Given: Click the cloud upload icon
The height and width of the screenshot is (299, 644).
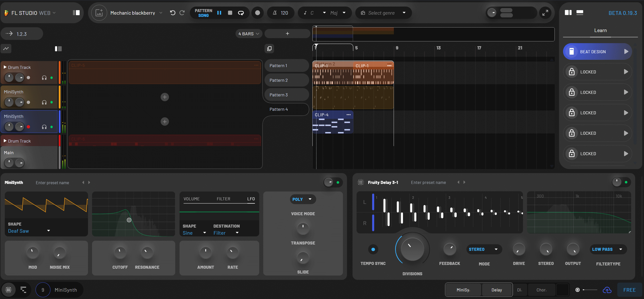Looking at the screenshot, I should click(x=607, y=290).
